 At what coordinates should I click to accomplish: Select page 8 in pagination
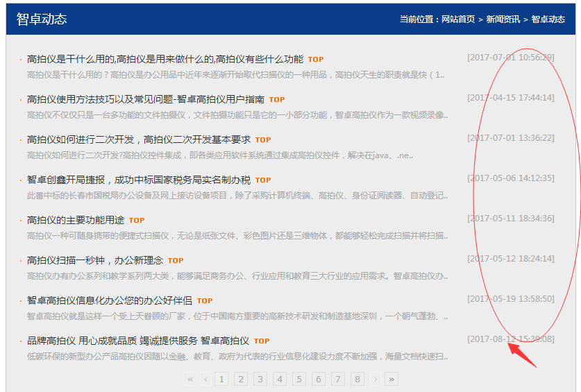[357, 379]
